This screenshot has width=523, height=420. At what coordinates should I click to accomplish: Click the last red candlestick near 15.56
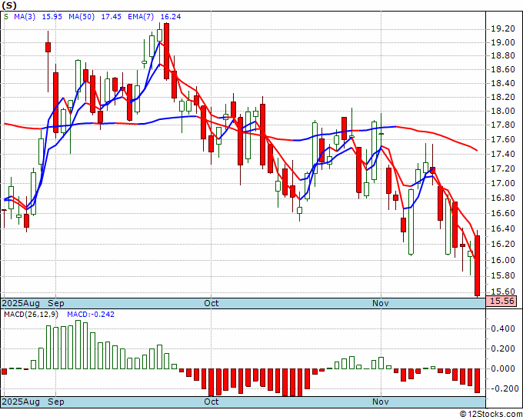(x=478, y=265)
